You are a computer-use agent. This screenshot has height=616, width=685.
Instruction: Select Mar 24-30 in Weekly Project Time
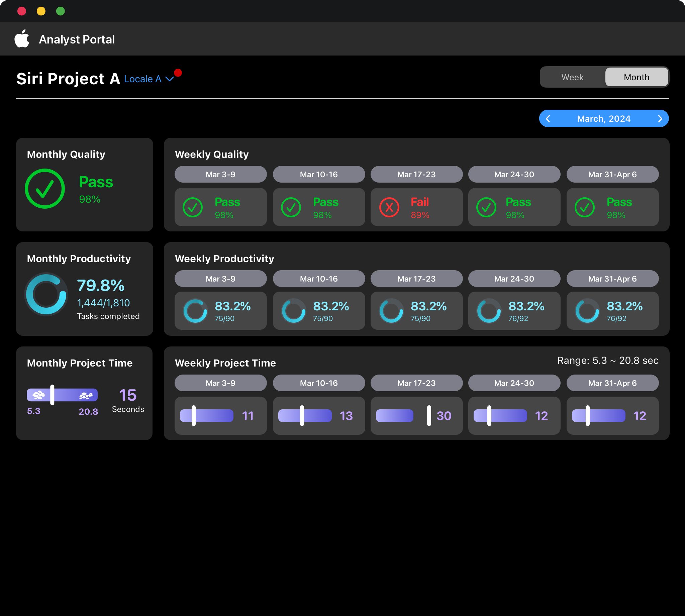[514, 383]
